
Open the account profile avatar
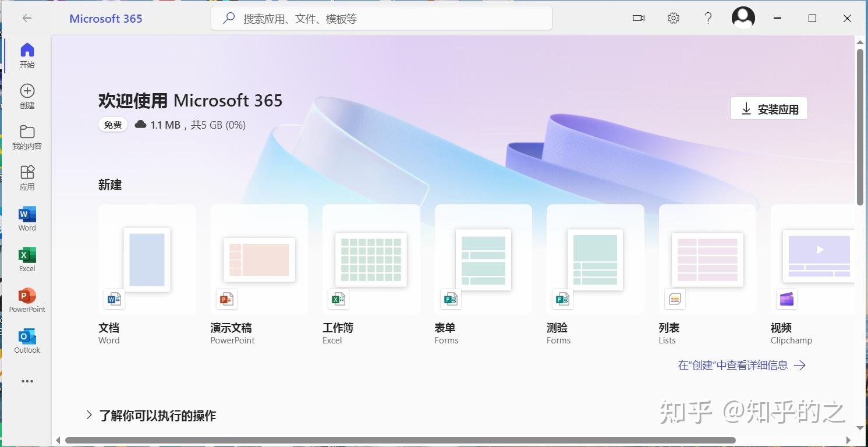(743, 18)
